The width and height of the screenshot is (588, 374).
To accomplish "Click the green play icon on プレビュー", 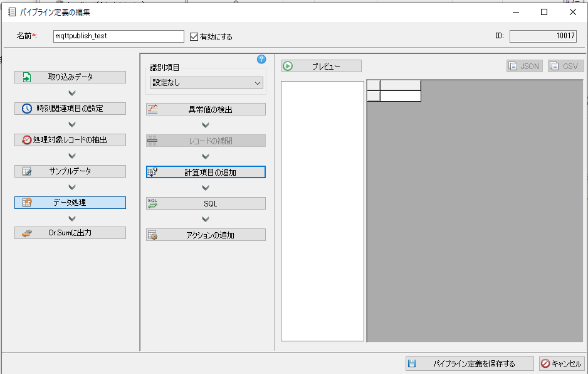I will (x=288, y=66).
